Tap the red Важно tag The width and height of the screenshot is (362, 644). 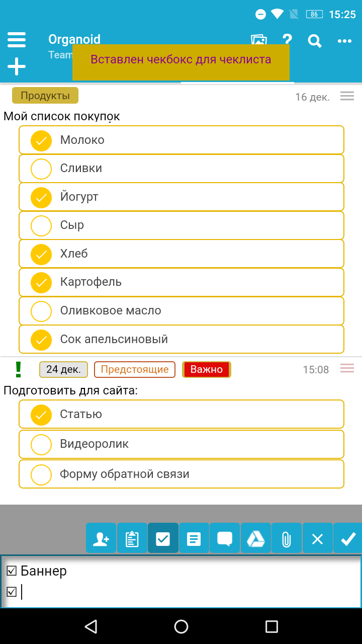[207, 369]
